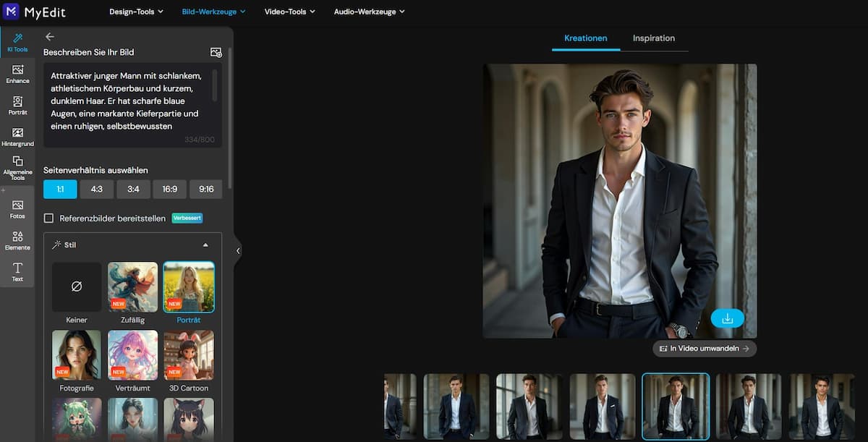
Task: Click the Beschreiben Sie Ihr Bild heading
Action: coord(88,52)
